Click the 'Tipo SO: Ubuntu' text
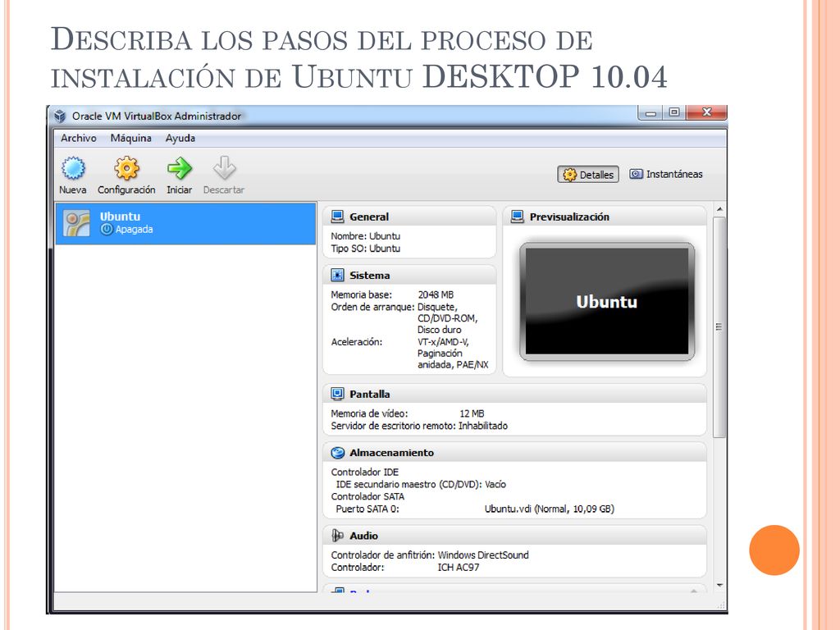Screen dimensions: 840x630 [x=365, y=249]
